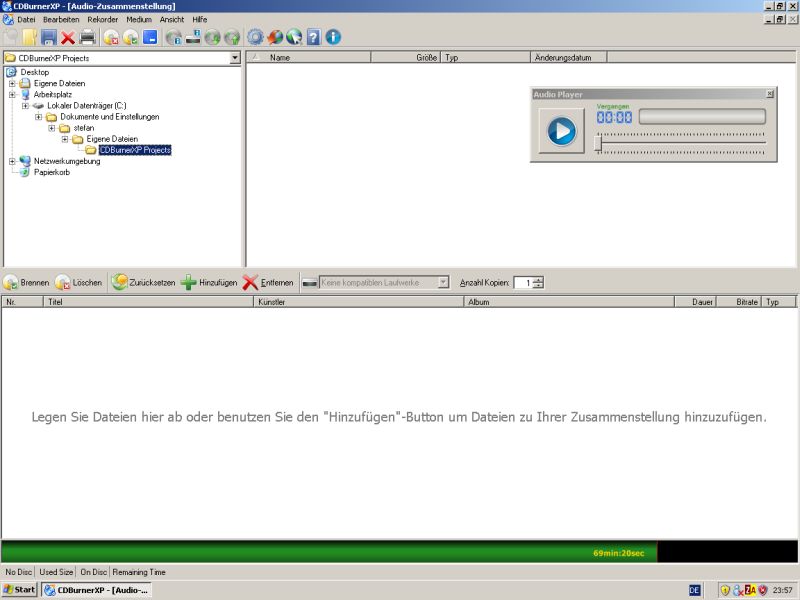
Task: Click the open folder icon in toolbar
Action: 30,38
